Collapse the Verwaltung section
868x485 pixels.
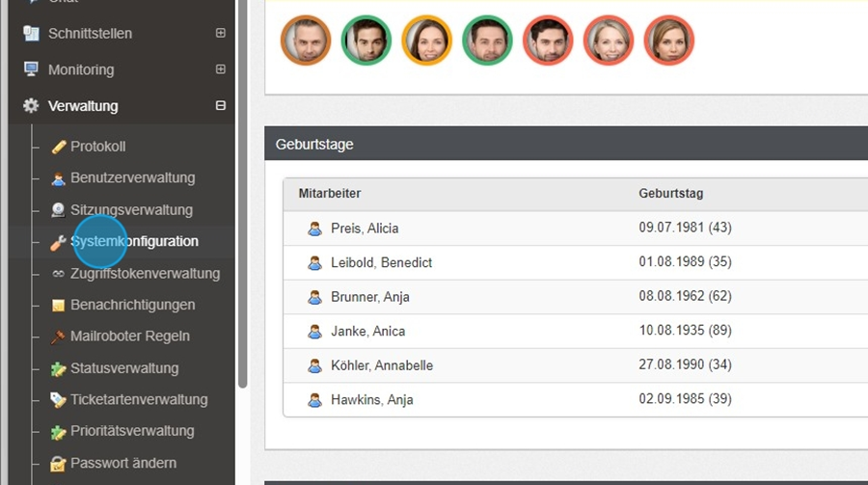pos(221,106)
